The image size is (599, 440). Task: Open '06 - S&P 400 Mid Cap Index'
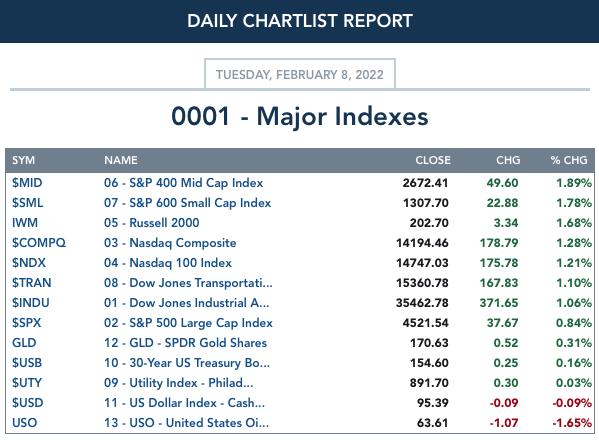[x=183, y=183]
